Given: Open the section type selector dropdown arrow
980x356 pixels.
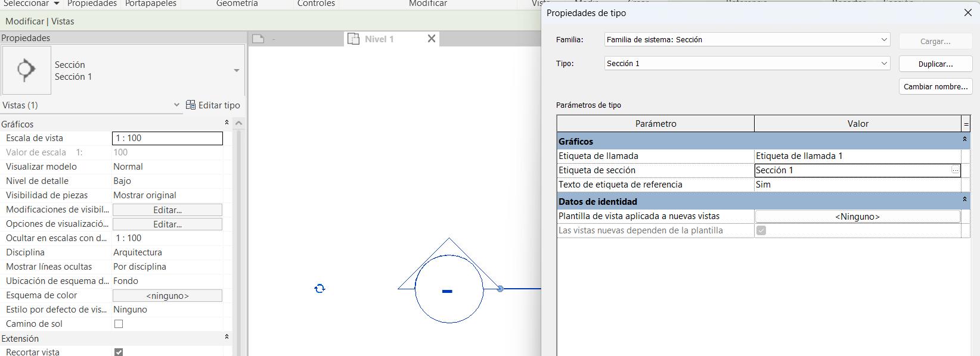Looking at the screenshot, I should pos(237,70).
